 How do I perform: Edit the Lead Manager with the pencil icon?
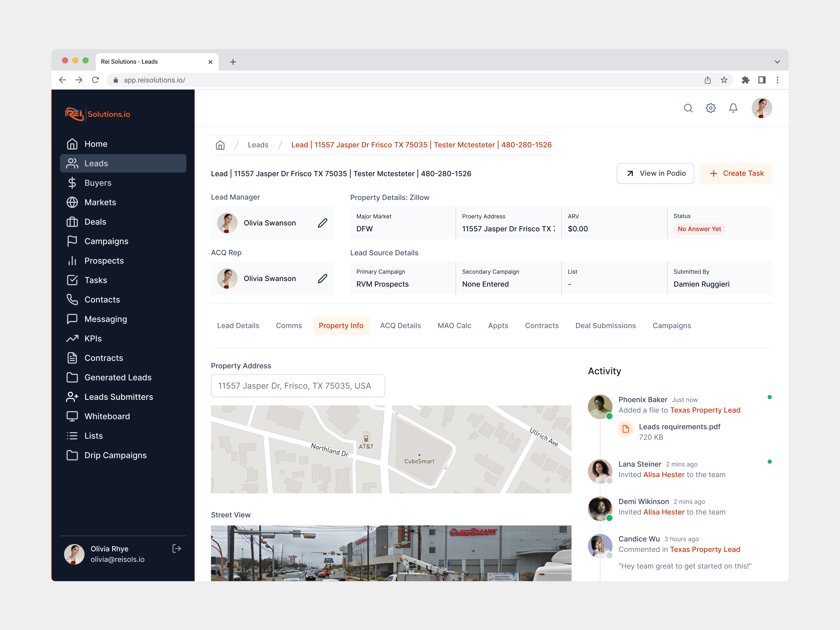click(322, 223)
